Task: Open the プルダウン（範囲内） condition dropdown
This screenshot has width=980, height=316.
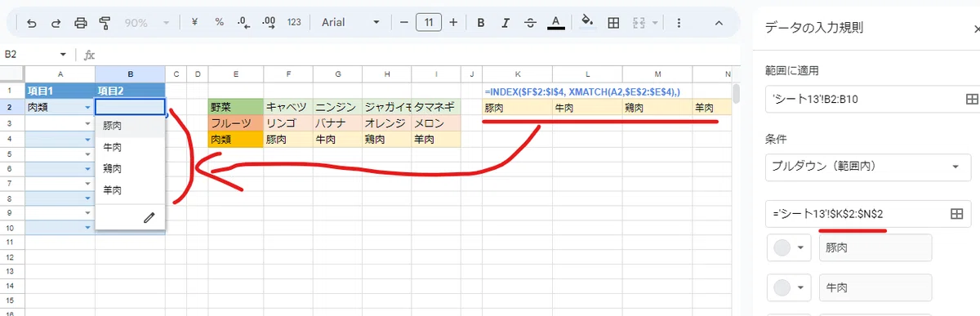Action: [868, 167]
